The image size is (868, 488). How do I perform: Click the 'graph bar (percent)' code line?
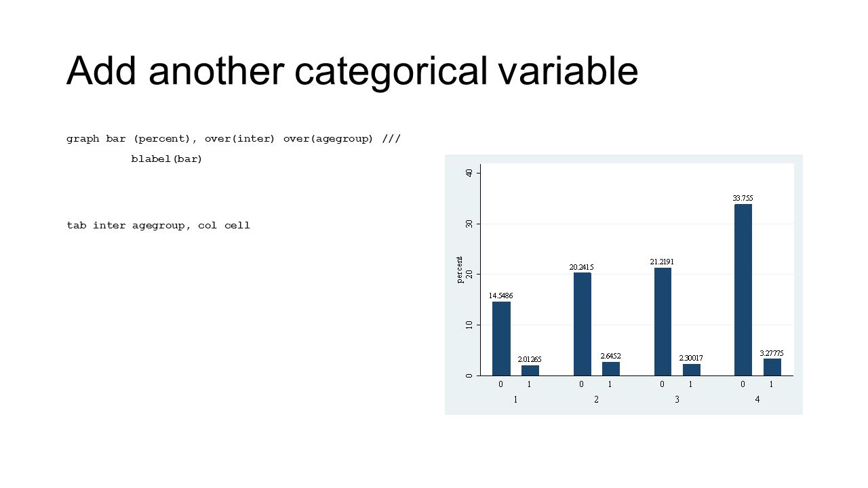233,139
